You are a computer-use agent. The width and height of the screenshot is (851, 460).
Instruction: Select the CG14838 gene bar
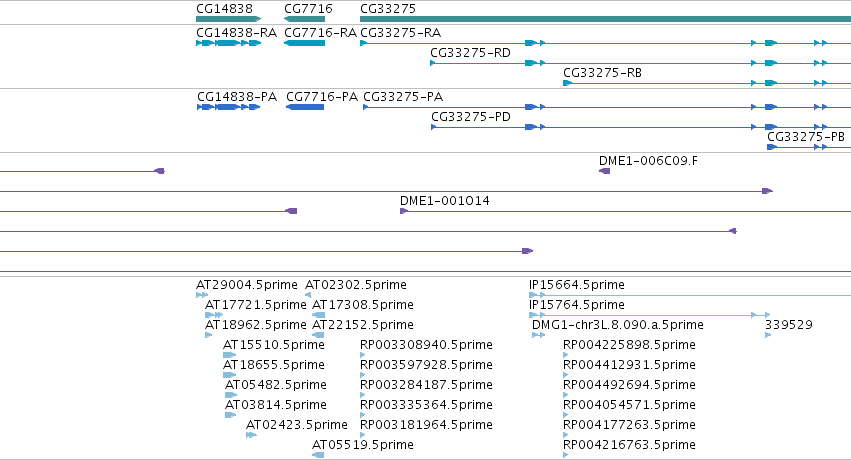click(228, 19)
